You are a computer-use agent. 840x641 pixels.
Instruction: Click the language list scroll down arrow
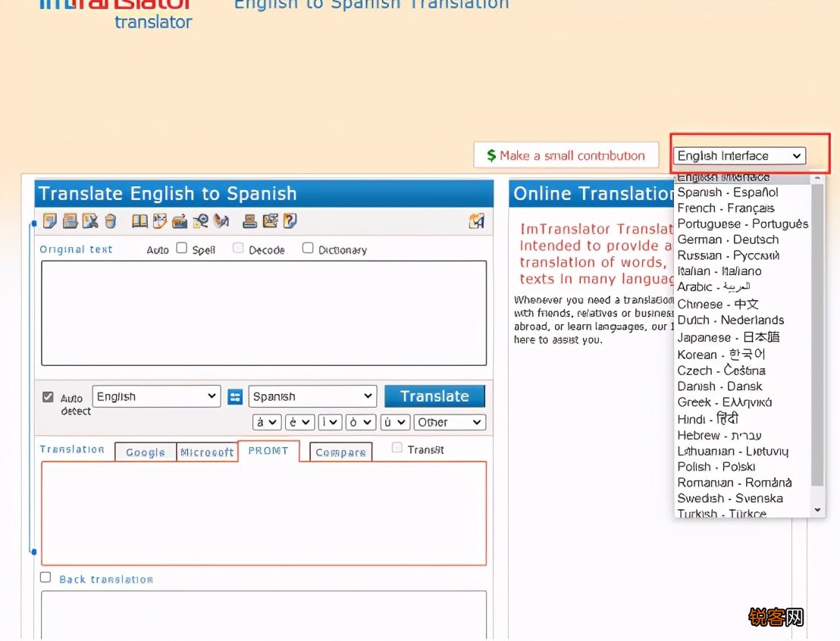817,510
